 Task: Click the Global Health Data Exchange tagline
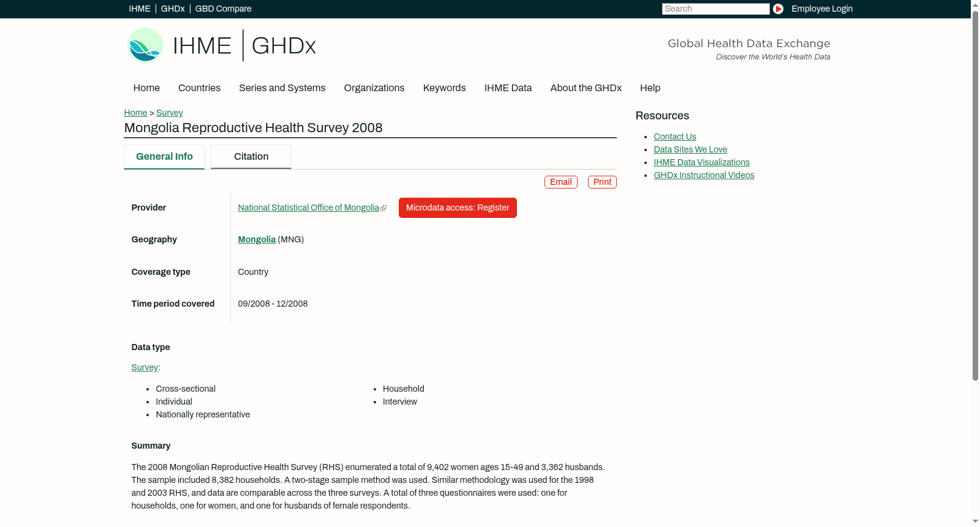(749, 43)
